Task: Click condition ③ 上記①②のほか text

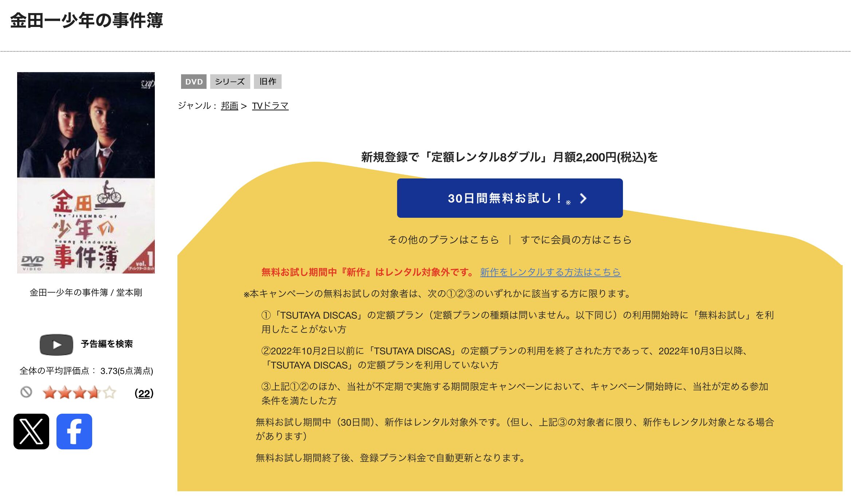Action: click(x=515, y=393)
